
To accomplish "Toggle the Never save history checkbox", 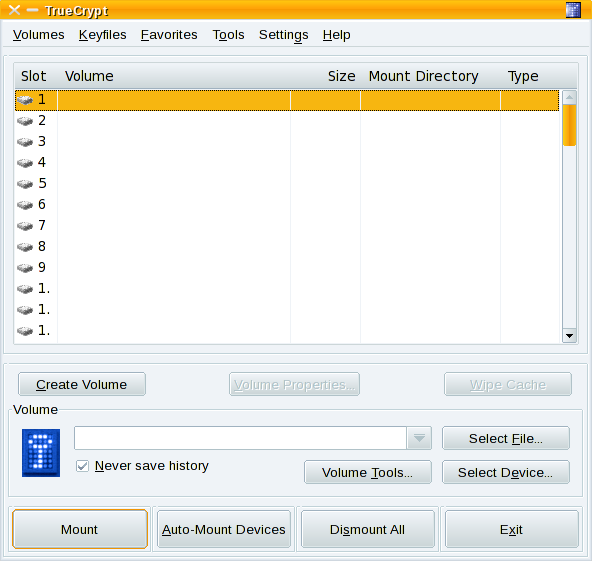I will click(x=82, y=466).
